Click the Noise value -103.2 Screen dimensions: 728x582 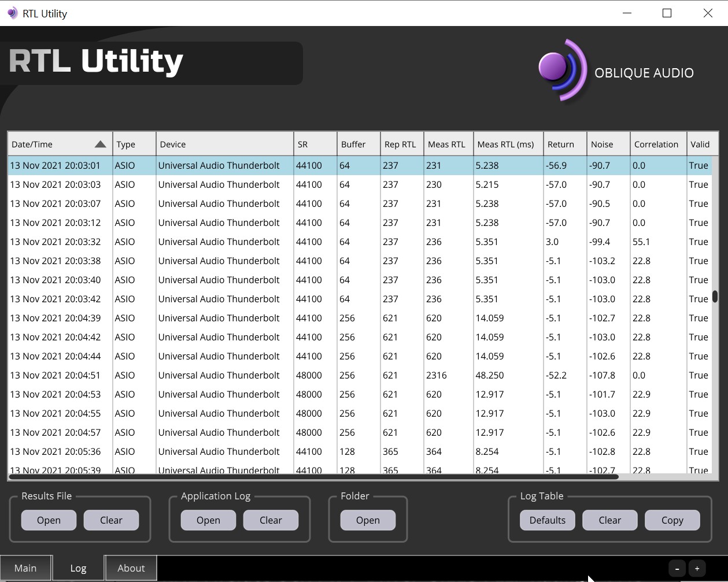click(603, 261)
